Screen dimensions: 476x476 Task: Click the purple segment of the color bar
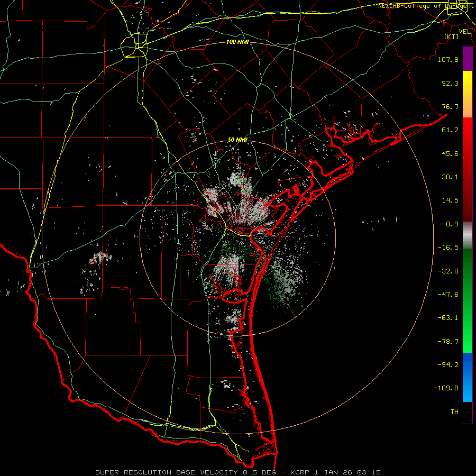(467, 59)
